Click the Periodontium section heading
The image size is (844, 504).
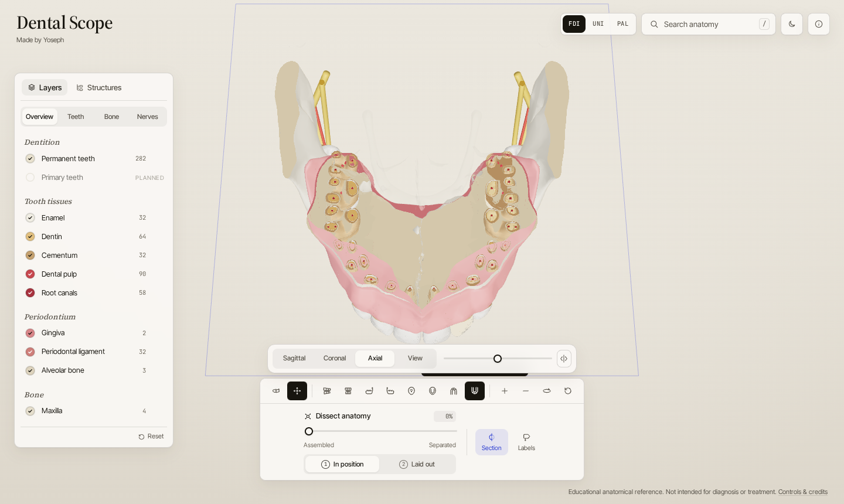click(x=50, y=317)
